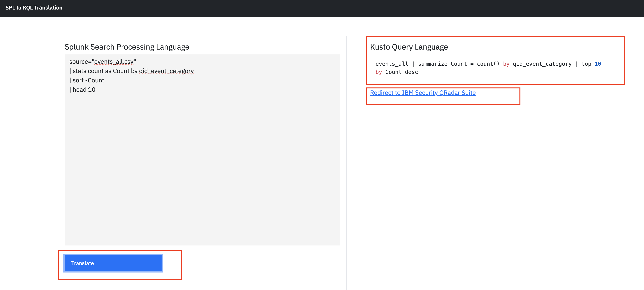The height and width of the screenshot is (290, 644).
Task: Select the word qid_event_category in the SPL editor
Action: click(166, 71)
